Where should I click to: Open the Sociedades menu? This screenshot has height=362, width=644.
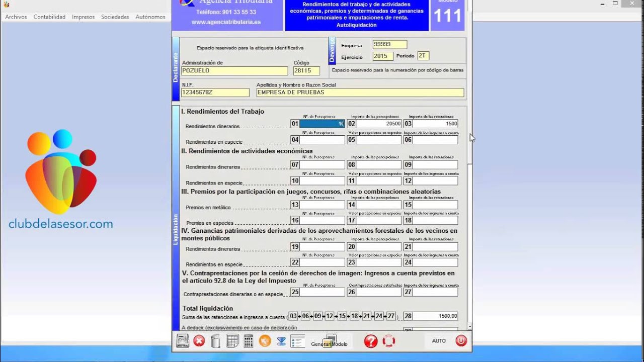point(115,17)
